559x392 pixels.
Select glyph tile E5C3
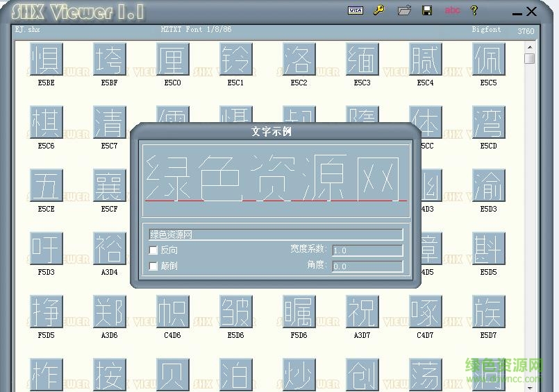coord(362,59)
